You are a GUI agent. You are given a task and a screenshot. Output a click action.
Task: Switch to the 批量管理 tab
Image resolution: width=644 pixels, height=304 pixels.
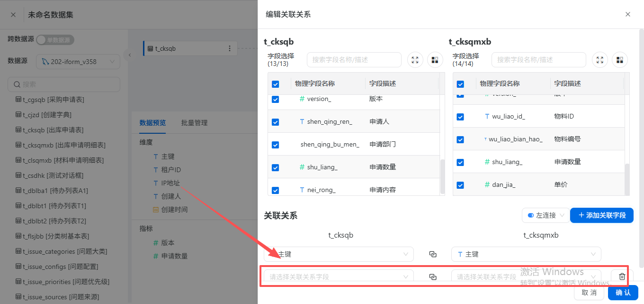pyautogui.click(x=194, y=123)
